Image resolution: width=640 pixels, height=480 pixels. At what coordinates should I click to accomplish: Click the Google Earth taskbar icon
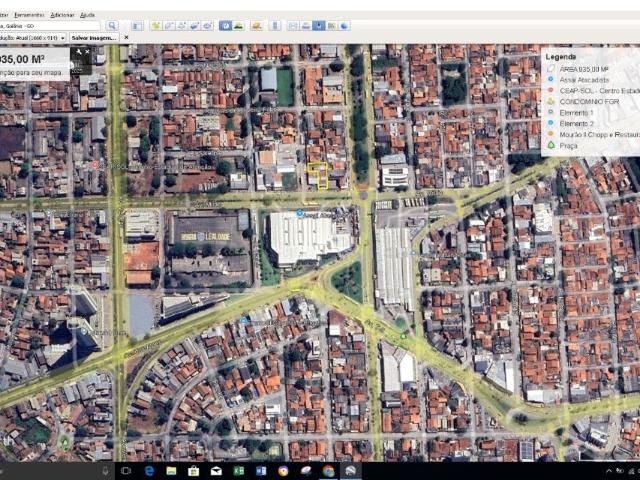(350, 471)
